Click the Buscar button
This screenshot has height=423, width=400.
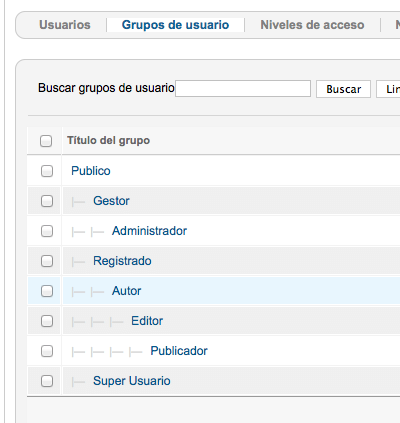[343, 89]
